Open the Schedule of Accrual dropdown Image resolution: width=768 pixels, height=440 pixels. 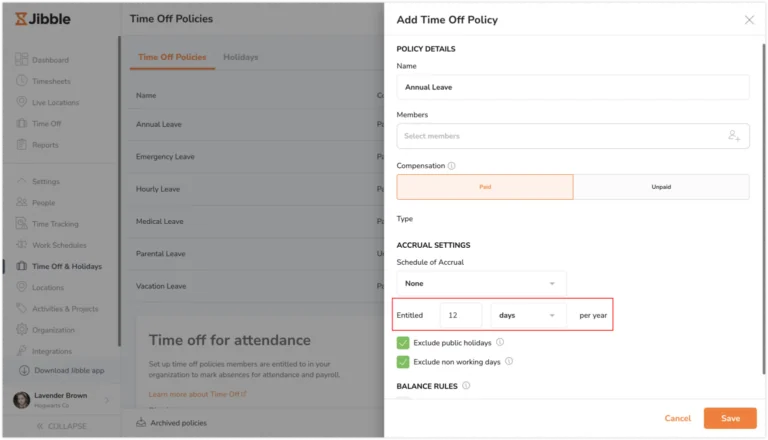[481, 284]
